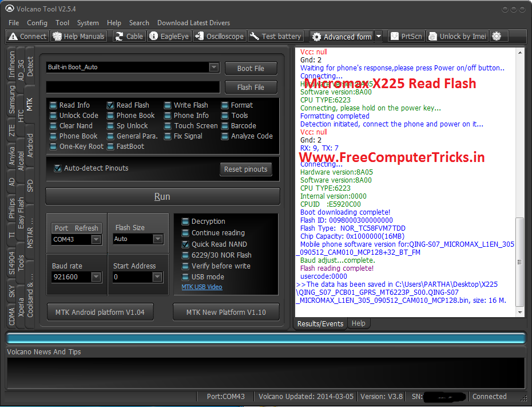Click the results log scrollbar thumb
The width and height of the screenshot is (532, 407).
coord(519,262)
